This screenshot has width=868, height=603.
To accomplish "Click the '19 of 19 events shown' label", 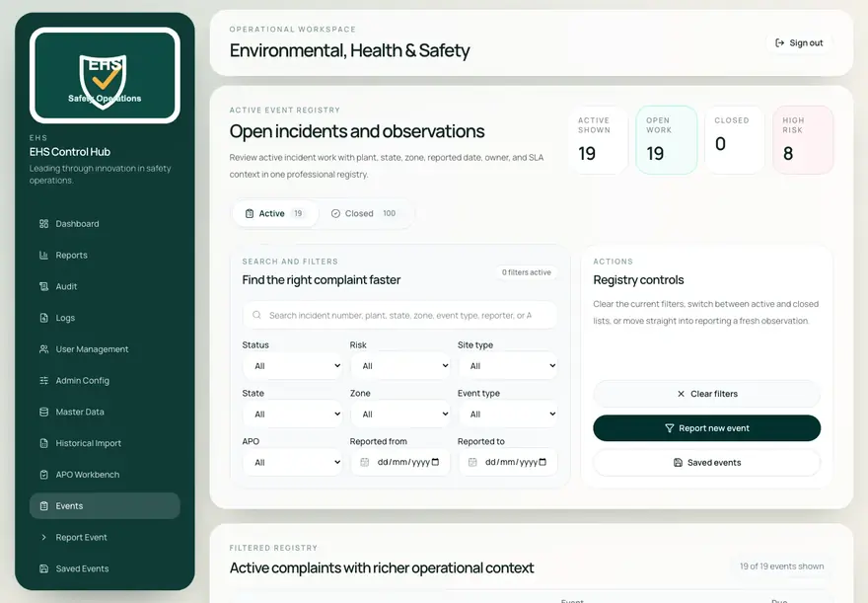I will (x=781, y=566).
